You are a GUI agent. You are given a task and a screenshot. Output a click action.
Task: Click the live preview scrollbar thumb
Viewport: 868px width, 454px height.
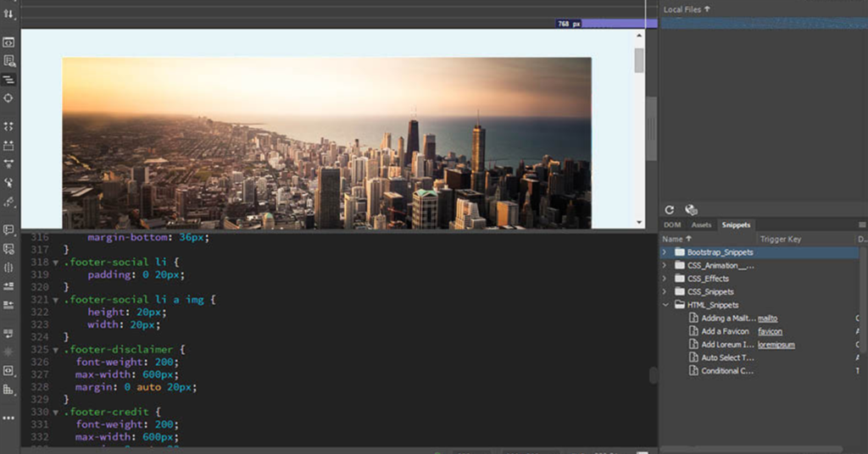[639, 60]
